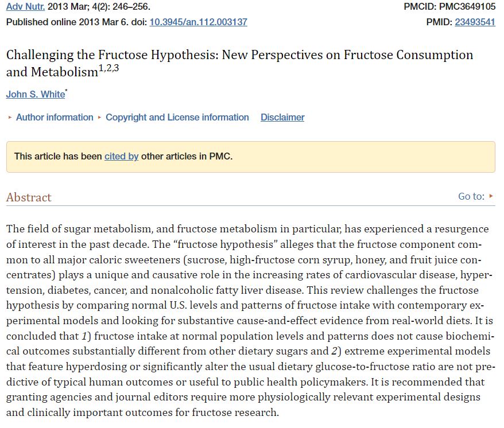Click the Abstract section heading

pos(29,197)
